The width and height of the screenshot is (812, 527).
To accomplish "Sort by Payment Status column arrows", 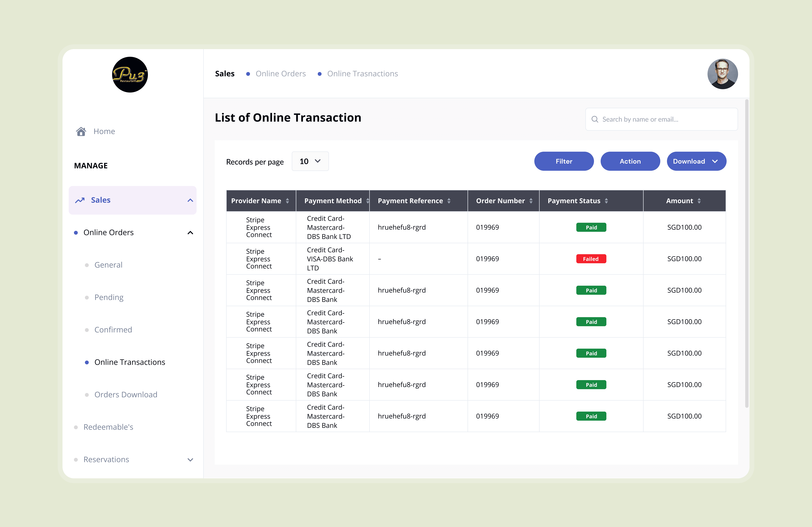I will point(606,201).
